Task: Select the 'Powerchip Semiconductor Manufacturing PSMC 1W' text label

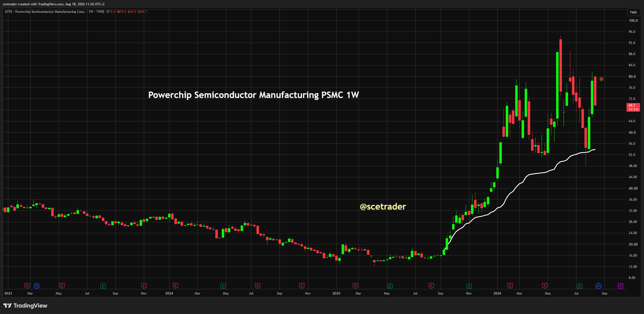Action: tap(253, 95)
